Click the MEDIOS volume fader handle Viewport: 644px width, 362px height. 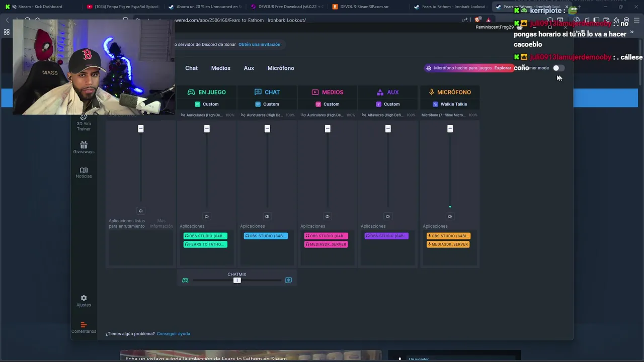click(328, 129)
